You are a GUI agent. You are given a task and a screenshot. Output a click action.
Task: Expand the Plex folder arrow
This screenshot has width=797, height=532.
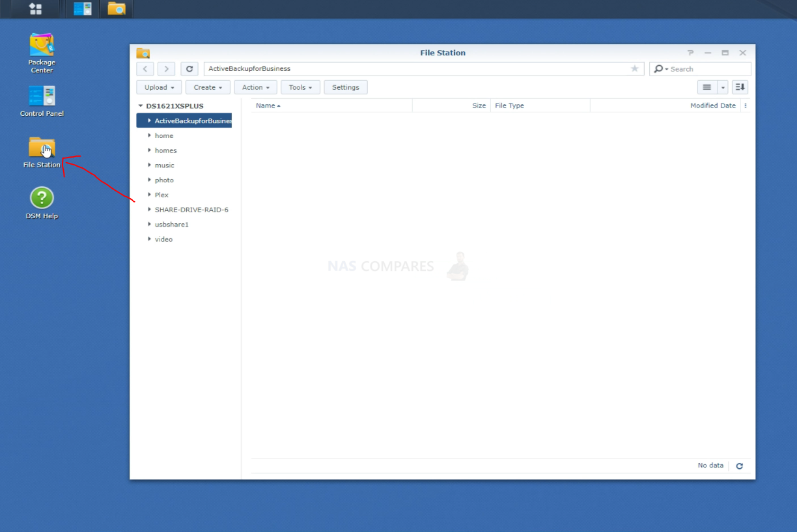click(149, 195)
